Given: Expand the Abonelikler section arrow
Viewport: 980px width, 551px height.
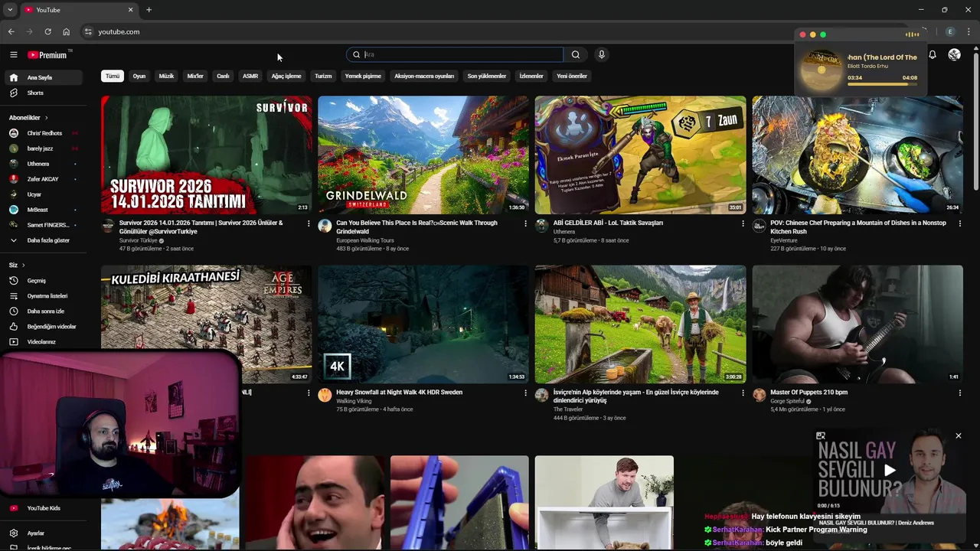Looking at the screenshot, I should [x=47, y=118].
